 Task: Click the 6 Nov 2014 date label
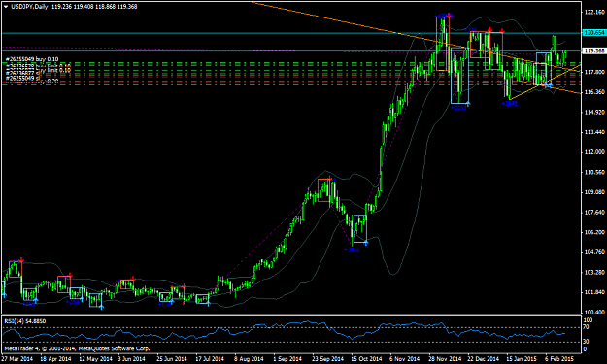coord(404,358)
